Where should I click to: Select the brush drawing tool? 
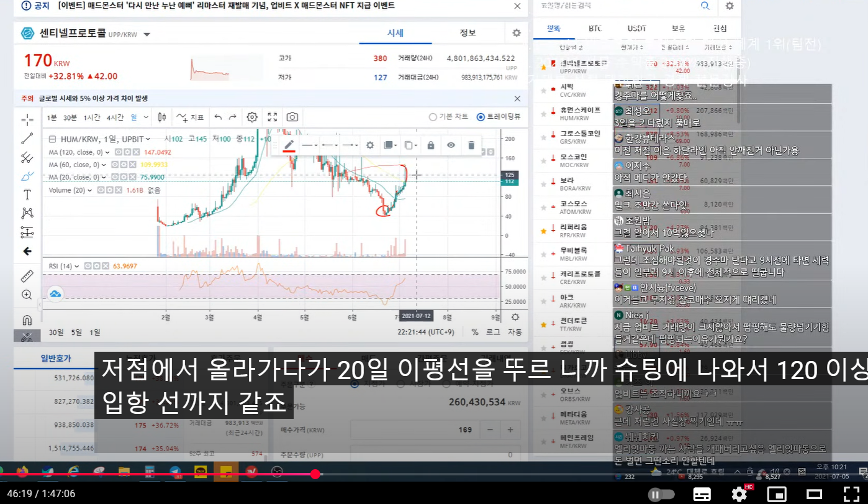[27, 176]
